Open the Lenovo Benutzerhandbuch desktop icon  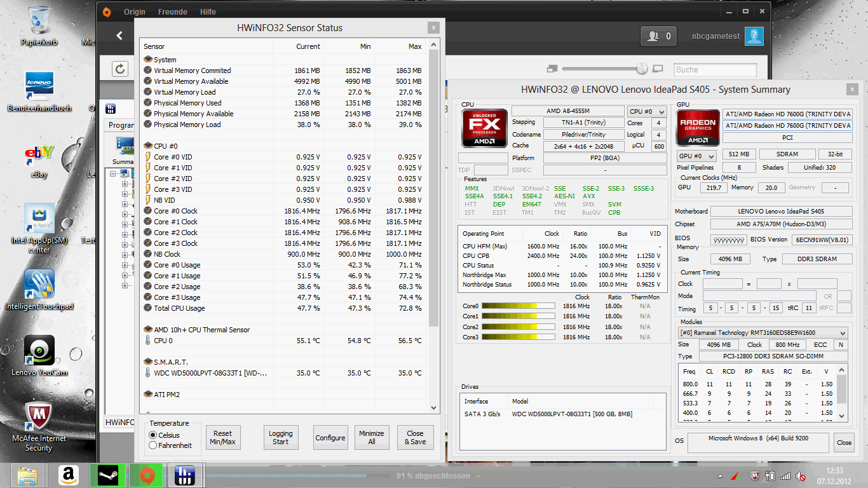tap(39, 91)
